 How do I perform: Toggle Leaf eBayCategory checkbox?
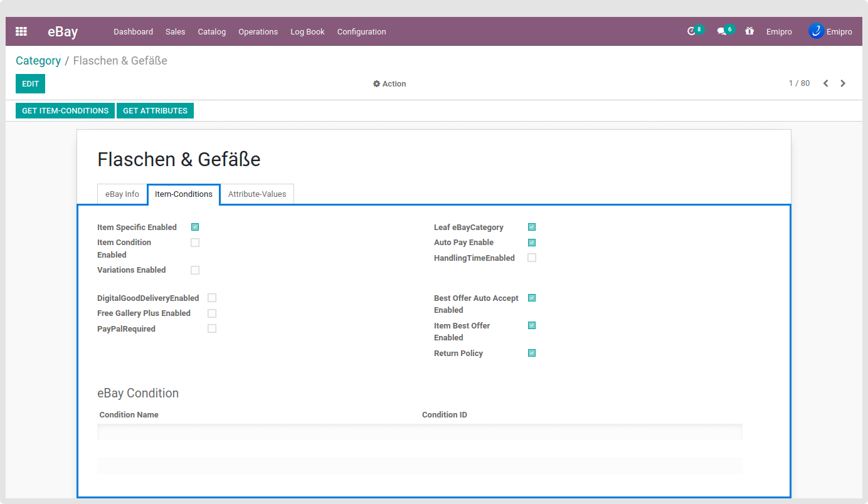pyautogui.click(x=532, y=227)
